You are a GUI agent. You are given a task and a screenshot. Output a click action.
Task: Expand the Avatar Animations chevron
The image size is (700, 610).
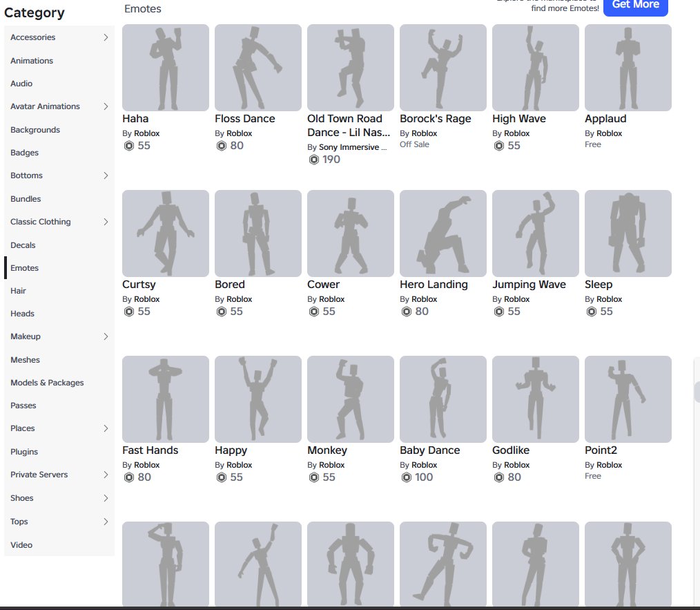click(106, 106)
